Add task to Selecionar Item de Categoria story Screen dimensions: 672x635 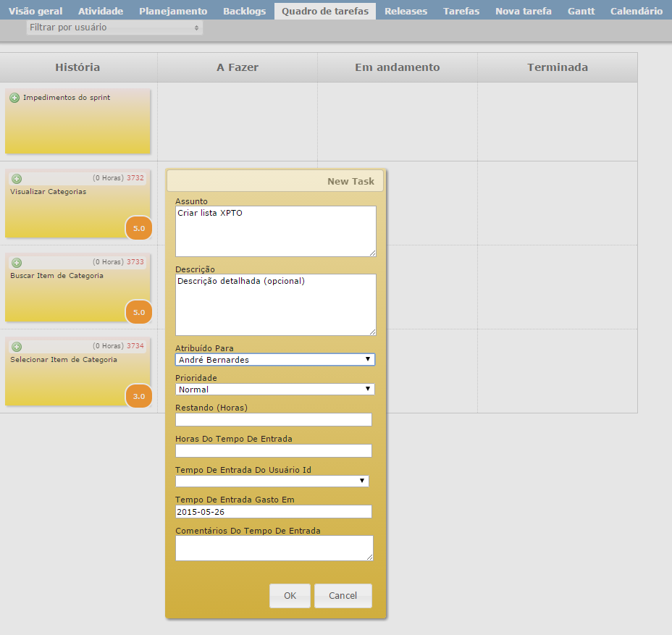[17, 347]
